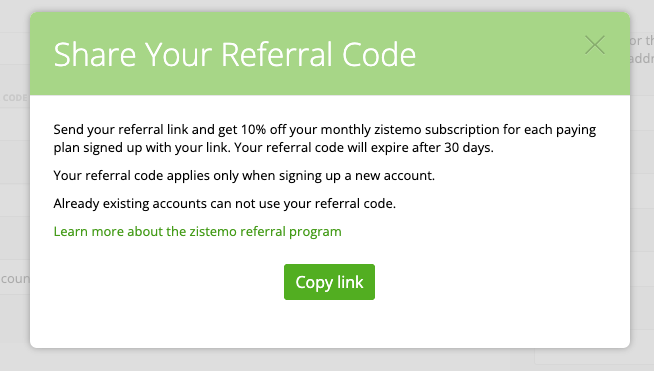Click the Send your referral link sentence
This screenshot has height=371, width=654.
[x=324, y=139]
